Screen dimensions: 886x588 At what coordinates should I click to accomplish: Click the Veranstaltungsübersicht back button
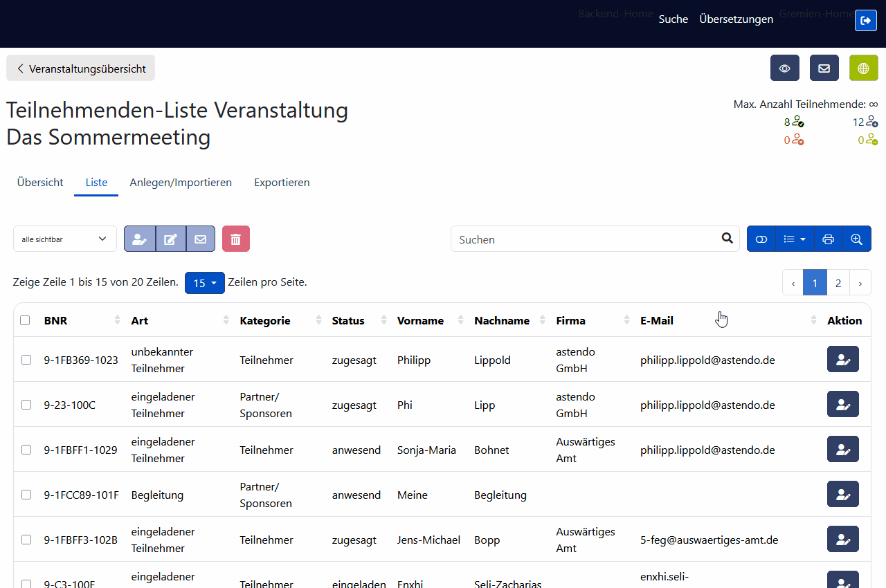click(x=80, y=68)
